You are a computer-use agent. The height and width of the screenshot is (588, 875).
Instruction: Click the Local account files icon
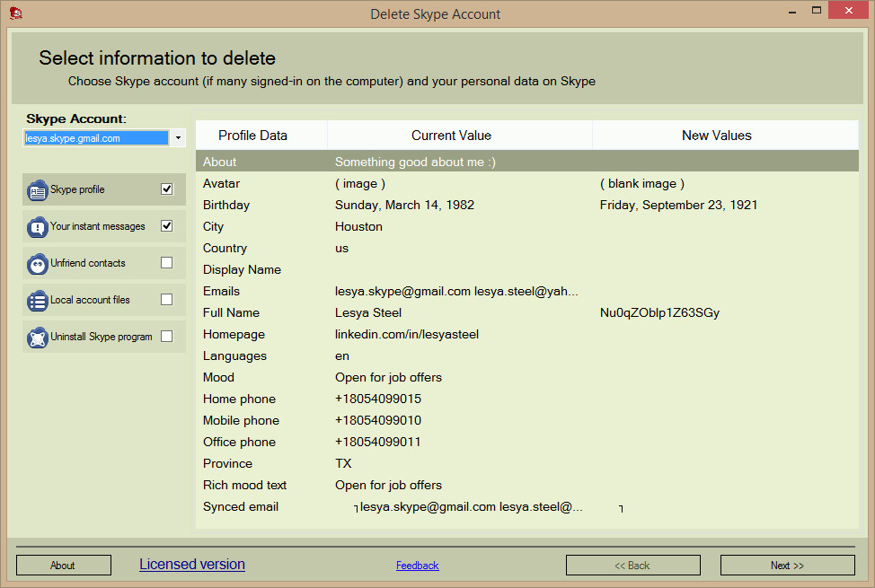38,301
